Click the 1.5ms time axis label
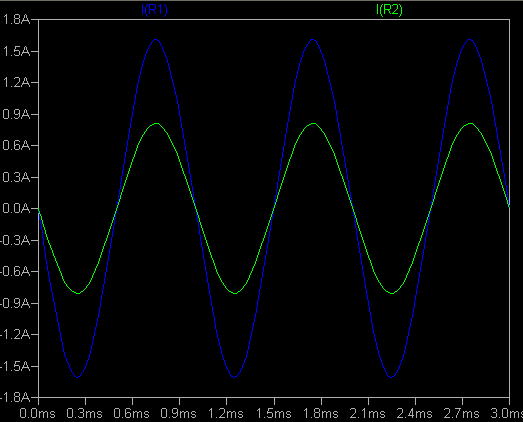This screenshot has height=422, width=523. tap(274, 414)
